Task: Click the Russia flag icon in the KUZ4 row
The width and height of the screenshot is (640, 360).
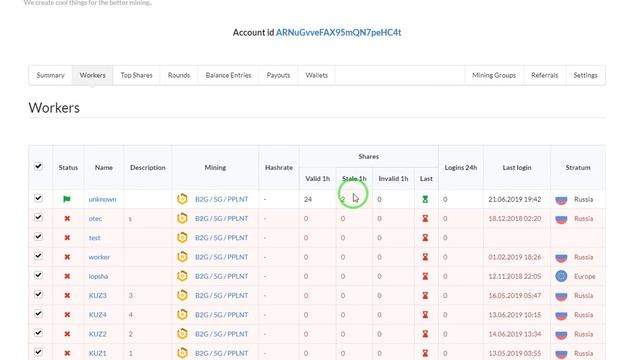Action: (x=561, y=315)
